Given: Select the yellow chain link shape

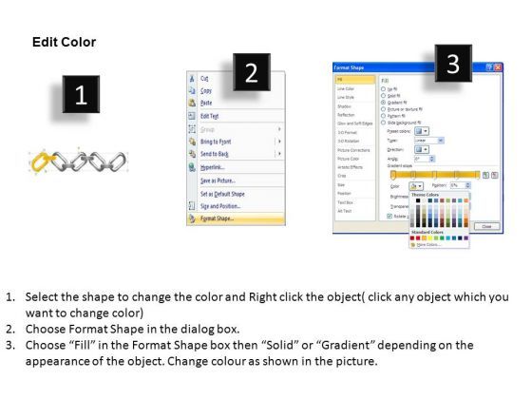Looking at the screenshot, I should point(42,161).
